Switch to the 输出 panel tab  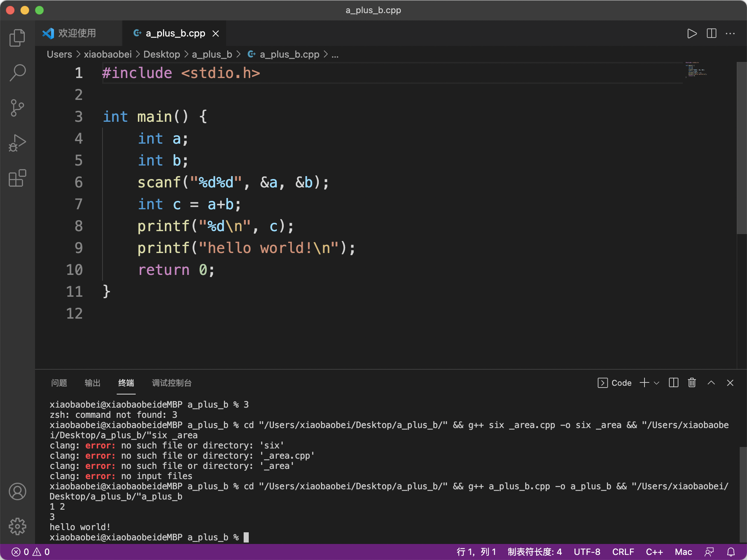pos(92,383)
